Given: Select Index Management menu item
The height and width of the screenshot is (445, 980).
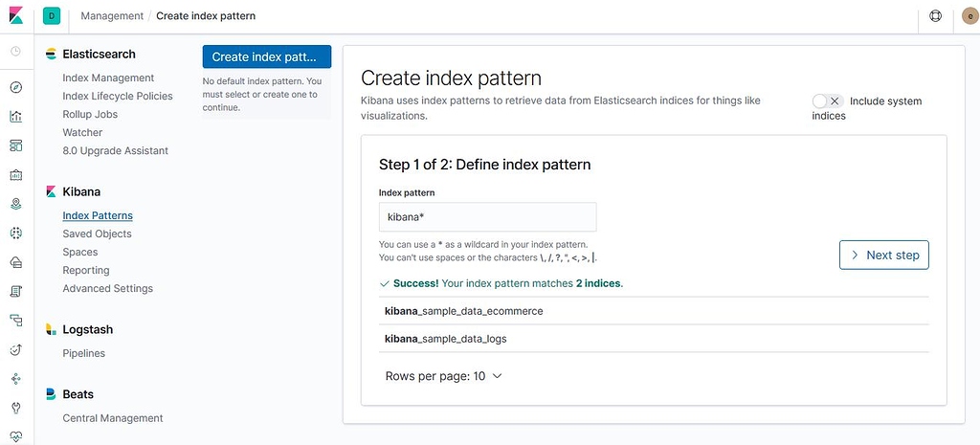Looking at the screenshot, I should [108, 78].
